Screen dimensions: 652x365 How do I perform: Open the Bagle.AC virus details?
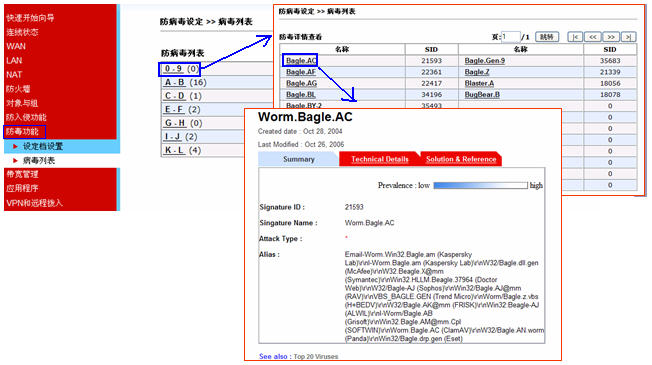click(x=301, y=61)
